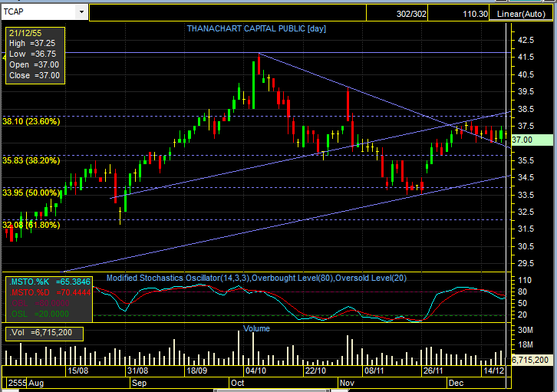
Task: Click the OSL =20.0000 legend entry
Action: [39, 314]
